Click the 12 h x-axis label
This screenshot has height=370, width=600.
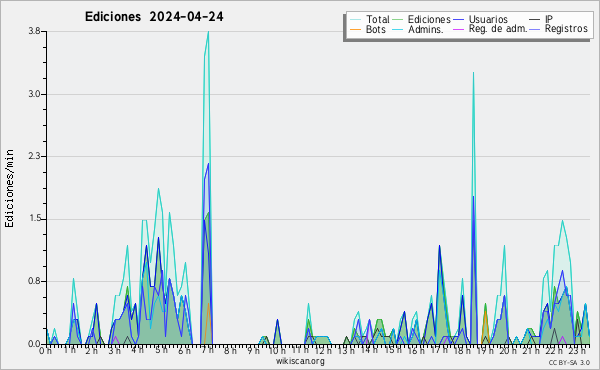point(323,350)
